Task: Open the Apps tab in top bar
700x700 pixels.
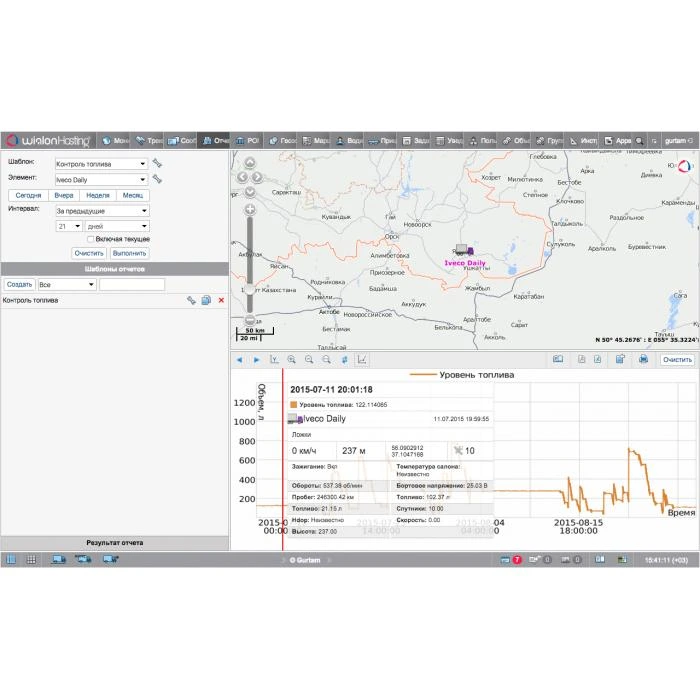Action: click(x=618, y=141)
